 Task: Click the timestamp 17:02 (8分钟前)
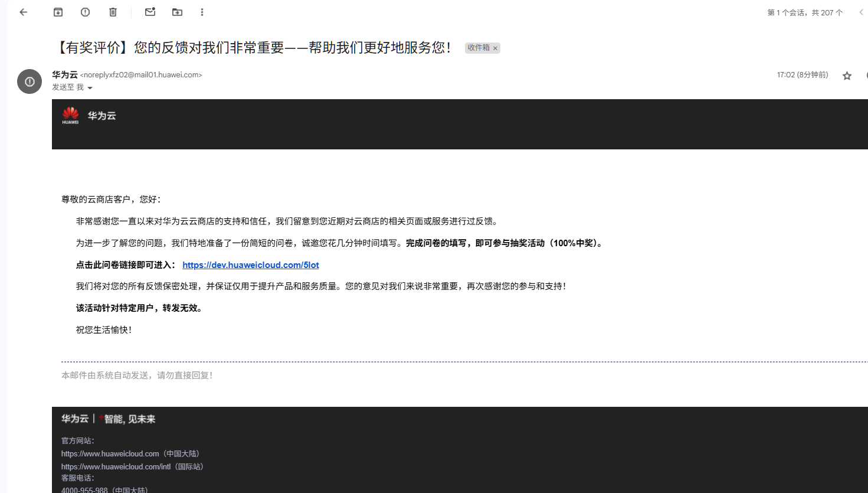point(803,75)
